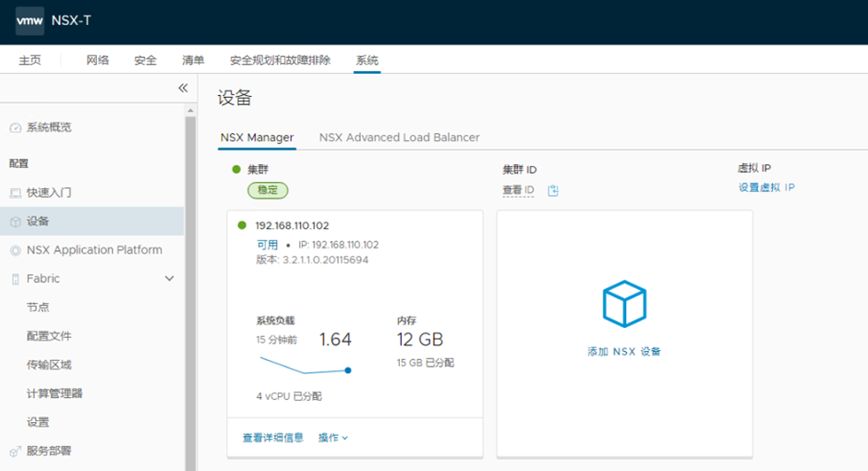Viewport: 868px width, 471px height.
Task: Click the NSX Application Platform icon
Action: tap(16, 250)
